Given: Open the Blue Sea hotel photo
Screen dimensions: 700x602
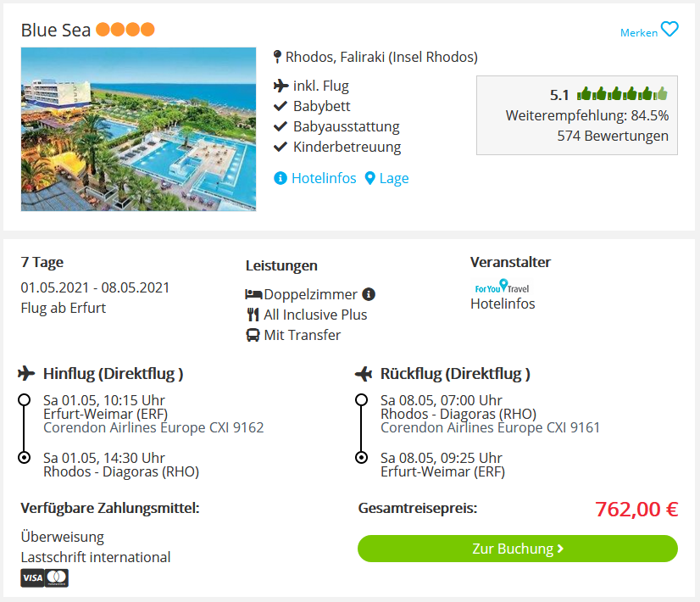Looking at the screenshot, I should pyautogui.click(x=138, y=129).
